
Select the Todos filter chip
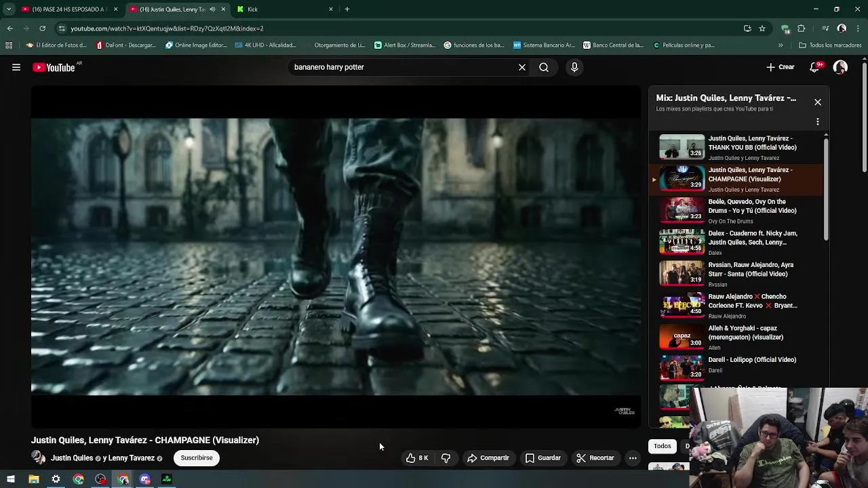pyautogui.click(x=663, y=446)
